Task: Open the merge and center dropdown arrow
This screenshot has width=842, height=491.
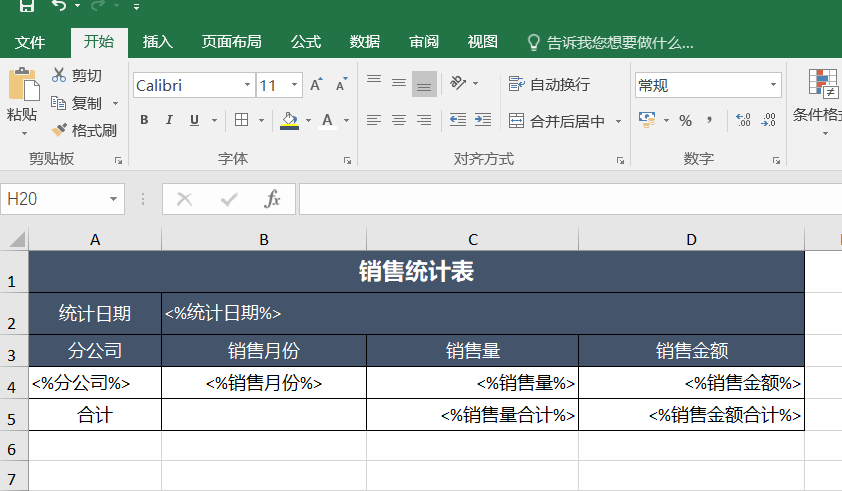Action: pyautogui.click(x=619, y=121)
